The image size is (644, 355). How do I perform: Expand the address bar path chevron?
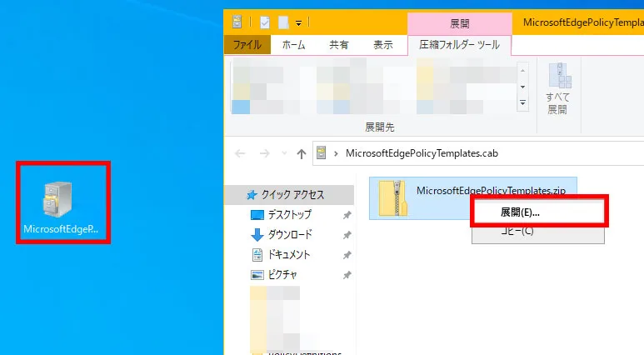pyautogui.click(x=336, y=153)
